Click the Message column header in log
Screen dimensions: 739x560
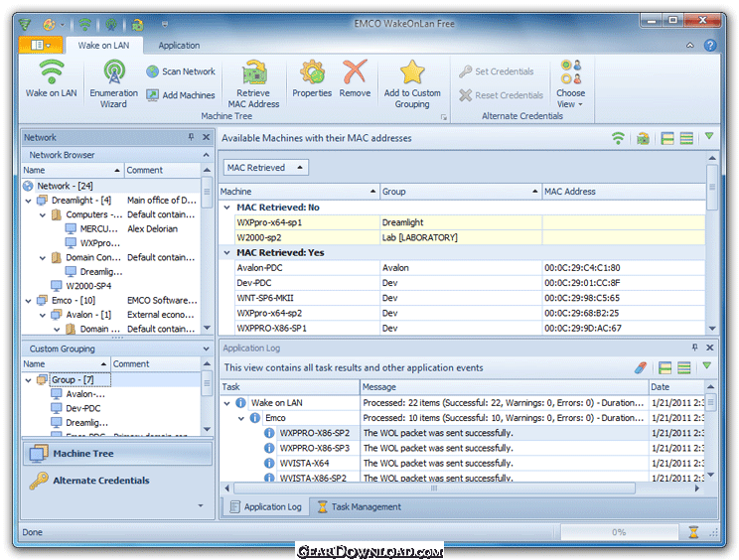tap(504, 387)
